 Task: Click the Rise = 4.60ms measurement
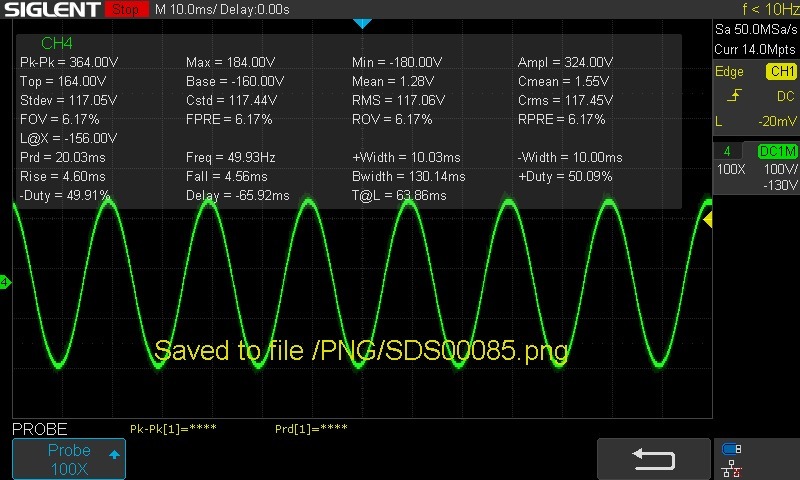pyautogui.click(x=63, y=176)
